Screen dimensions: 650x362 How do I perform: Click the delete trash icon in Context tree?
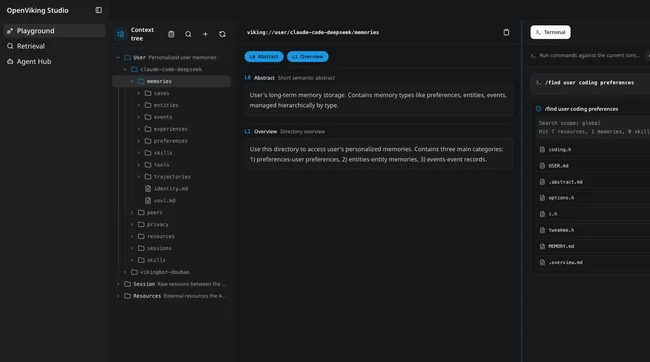pos(171,34)
